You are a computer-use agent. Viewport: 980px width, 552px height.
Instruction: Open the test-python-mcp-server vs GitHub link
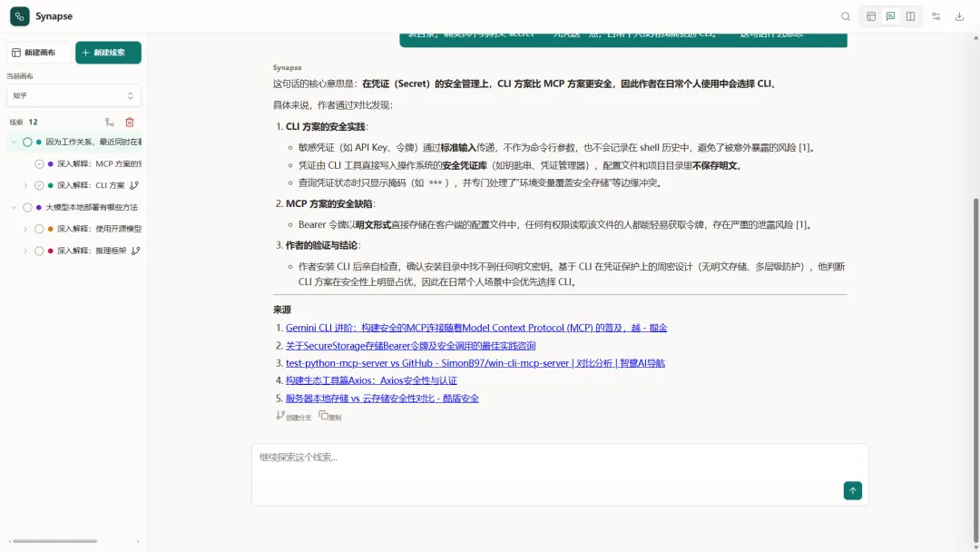475,363
